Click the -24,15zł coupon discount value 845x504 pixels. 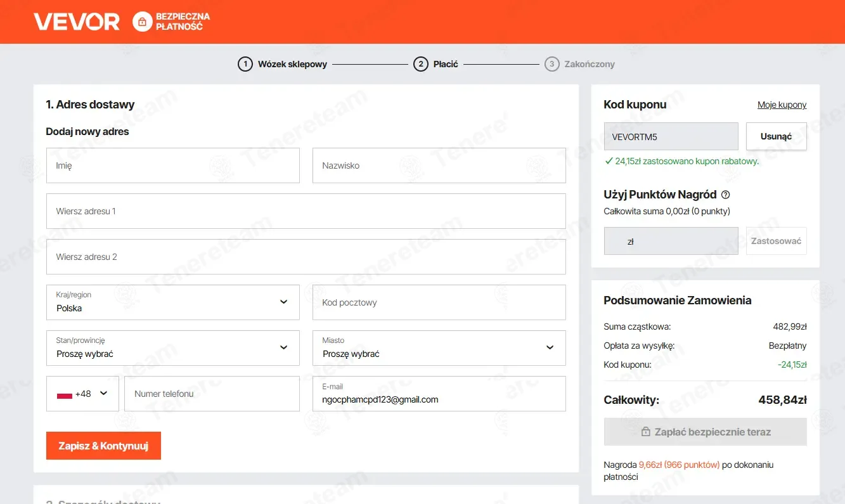click(x=792, y=365)
